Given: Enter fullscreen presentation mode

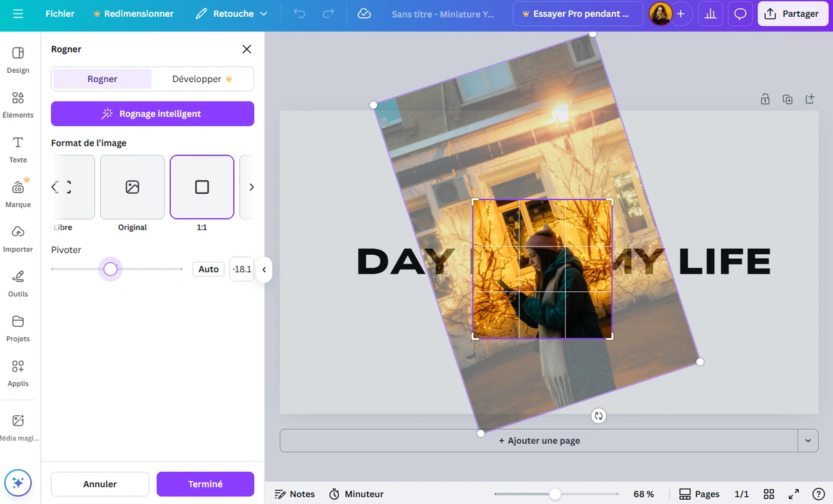Looking at the screenshot, I should (793, 494).
